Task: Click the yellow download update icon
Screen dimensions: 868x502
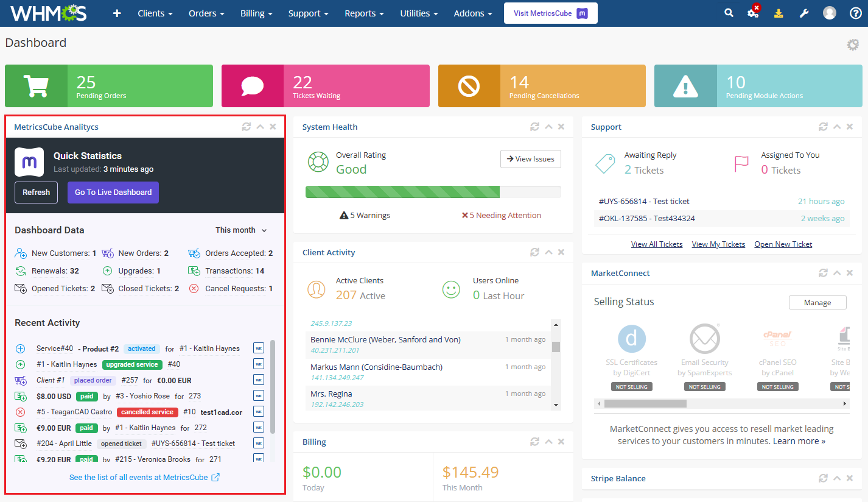Action: pos(779,13)
